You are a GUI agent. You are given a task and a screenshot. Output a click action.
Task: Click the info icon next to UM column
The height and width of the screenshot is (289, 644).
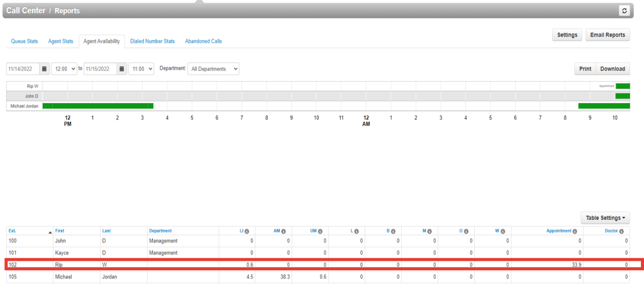pos(320,231)
